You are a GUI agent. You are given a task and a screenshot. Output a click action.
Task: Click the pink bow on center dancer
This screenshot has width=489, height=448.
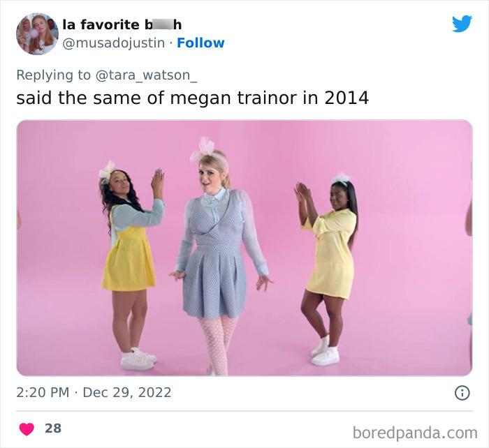pos(203,150)
